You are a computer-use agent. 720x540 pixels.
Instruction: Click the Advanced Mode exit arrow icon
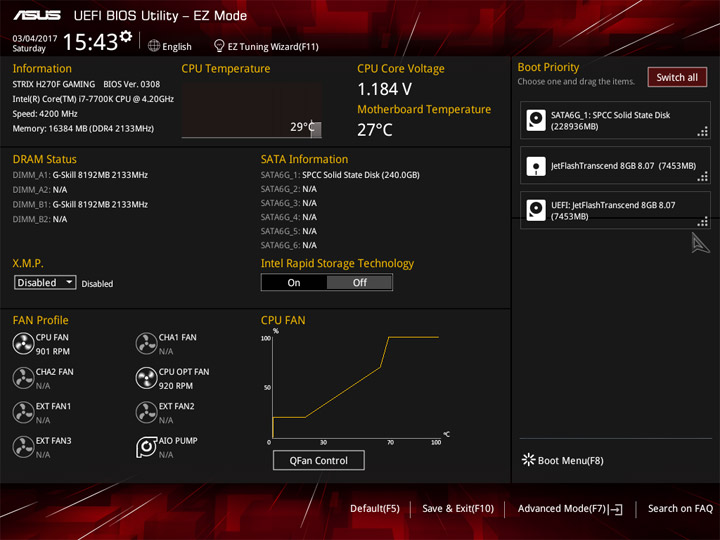pos(615,509)
